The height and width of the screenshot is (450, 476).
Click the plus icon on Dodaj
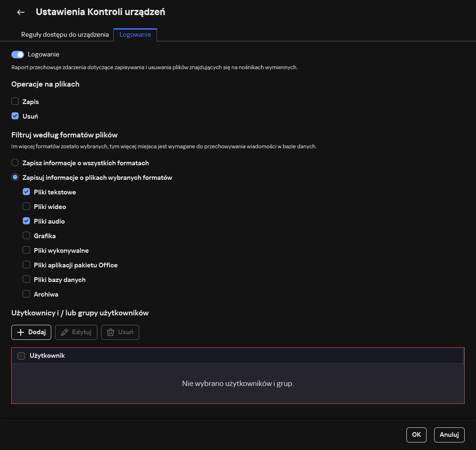click(20, 332)
